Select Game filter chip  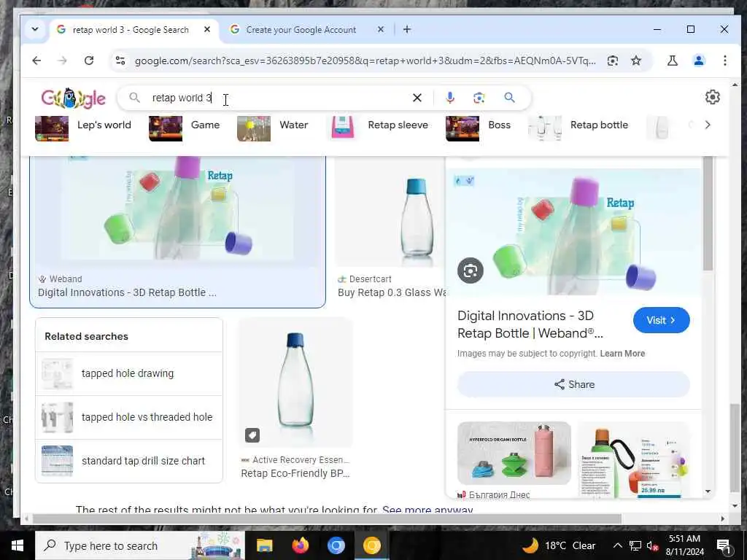coord(185,127)
